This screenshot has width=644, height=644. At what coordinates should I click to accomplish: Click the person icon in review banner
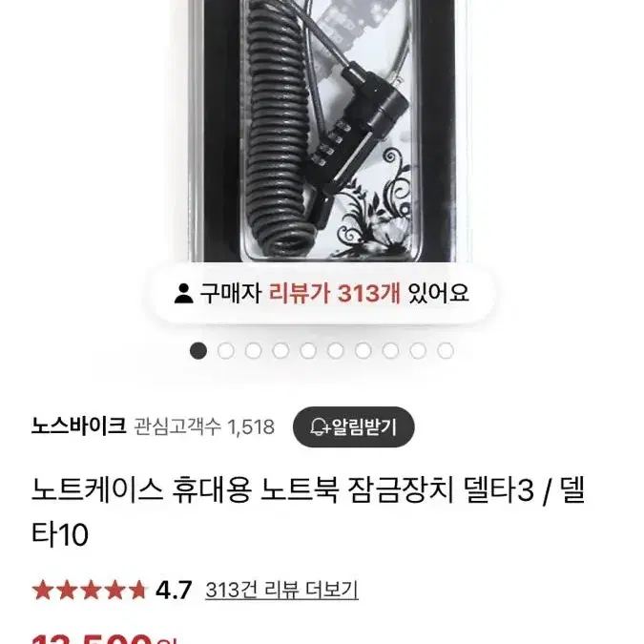coord(183,294)
